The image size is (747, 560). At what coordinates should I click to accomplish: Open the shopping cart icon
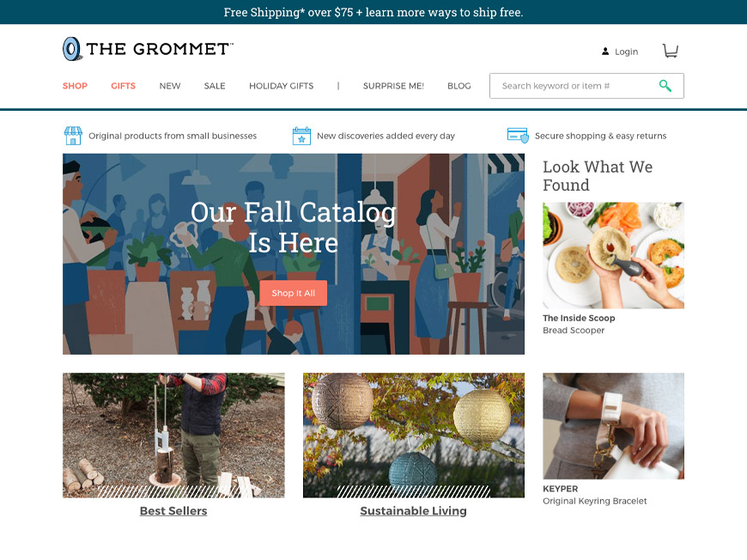pyautogui.click(x=671, y=51)
